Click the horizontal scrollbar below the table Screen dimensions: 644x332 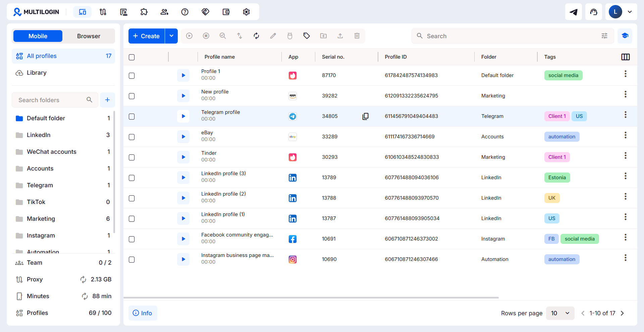point(311,297)
